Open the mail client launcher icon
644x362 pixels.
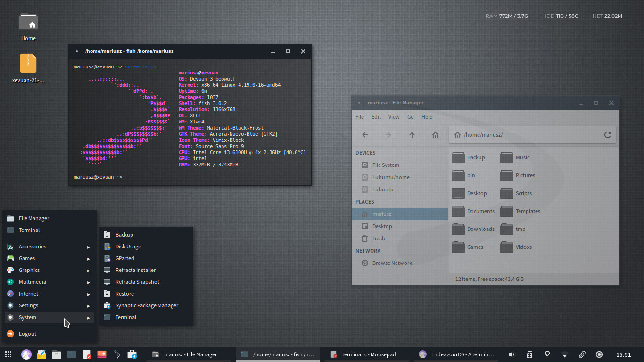[41, 354]
